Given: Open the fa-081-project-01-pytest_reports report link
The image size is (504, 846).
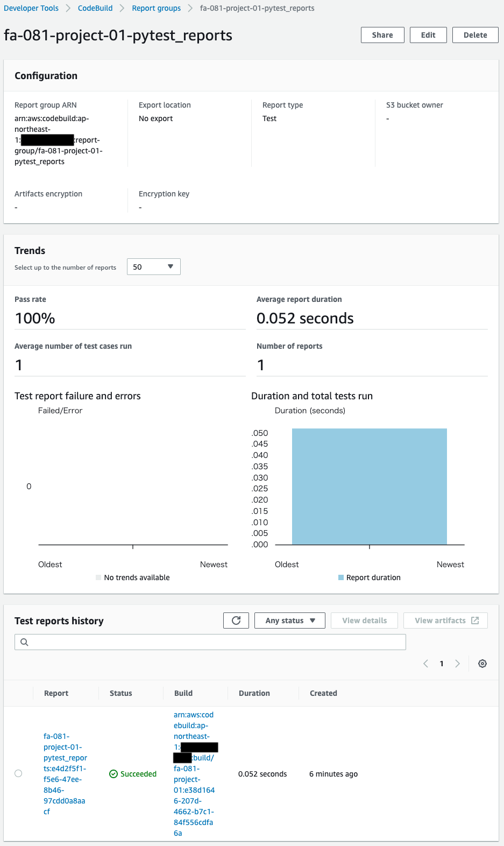Looking at the screenshot, I should pos(65,774).
